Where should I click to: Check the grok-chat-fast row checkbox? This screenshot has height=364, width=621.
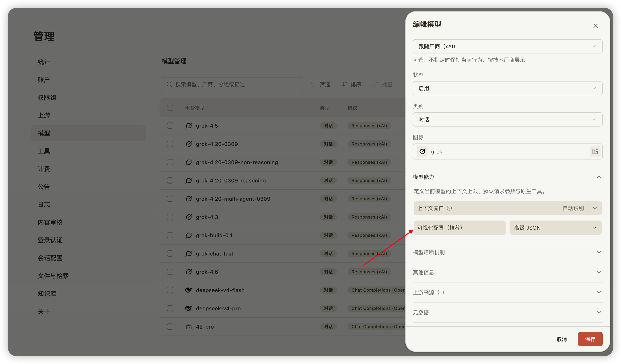pos(170,254)
